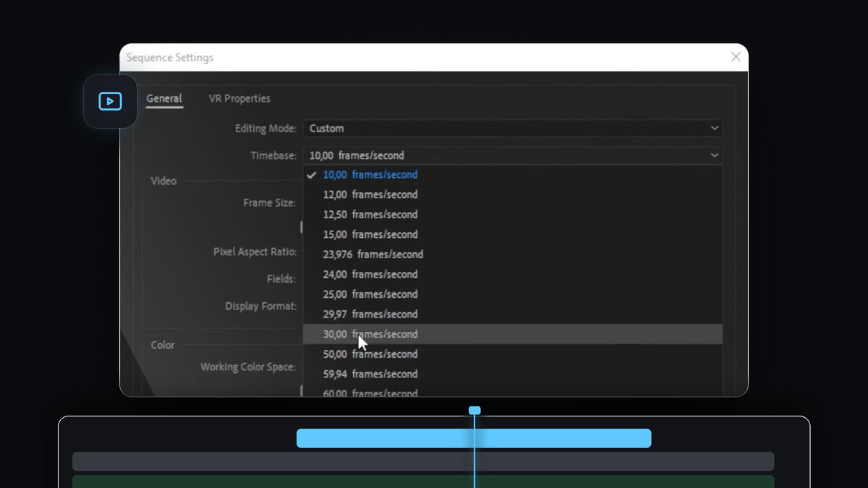Image resolution: width=868 pixels, height=488 pixels.
Task: Switch to the General tab
Action: tap(164, 99)
